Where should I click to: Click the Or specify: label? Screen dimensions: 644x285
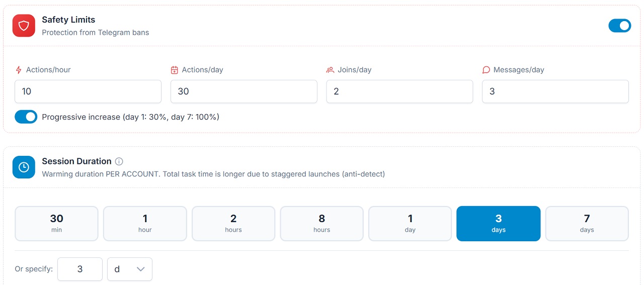point(34,269)
